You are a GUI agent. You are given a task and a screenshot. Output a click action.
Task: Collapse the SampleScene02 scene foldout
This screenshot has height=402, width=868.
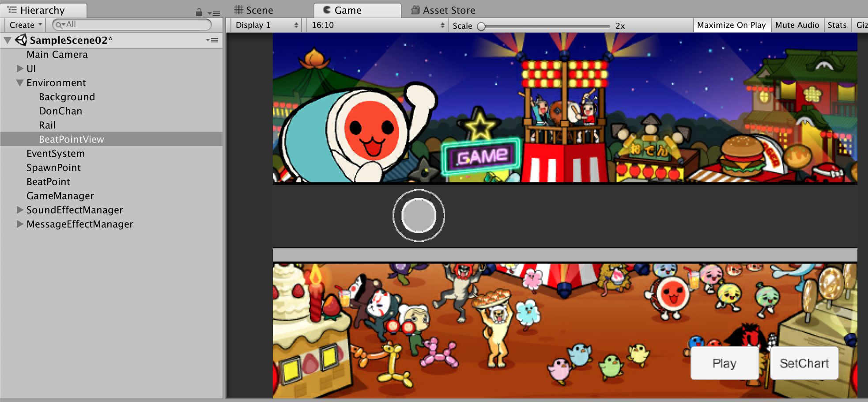tap(8, 41)
